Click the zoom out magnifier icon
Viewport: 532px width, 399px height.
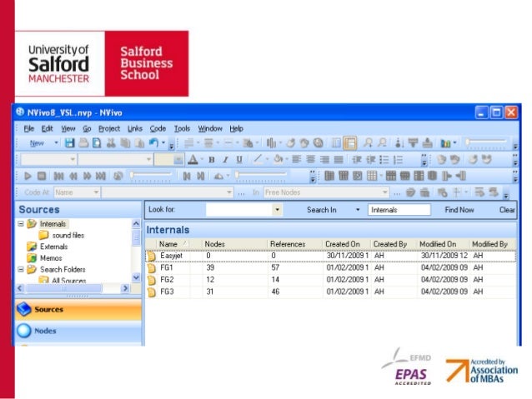coord(383,142)
